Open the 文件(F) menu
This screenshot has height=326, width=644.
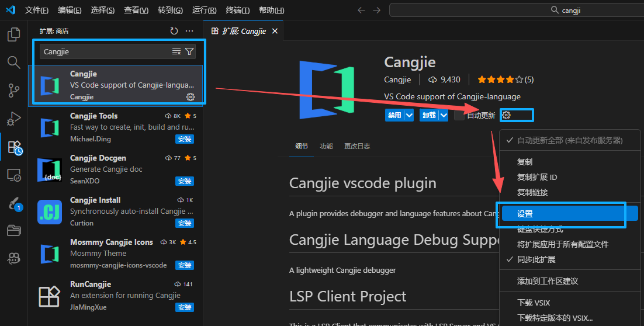coord(37,11)
